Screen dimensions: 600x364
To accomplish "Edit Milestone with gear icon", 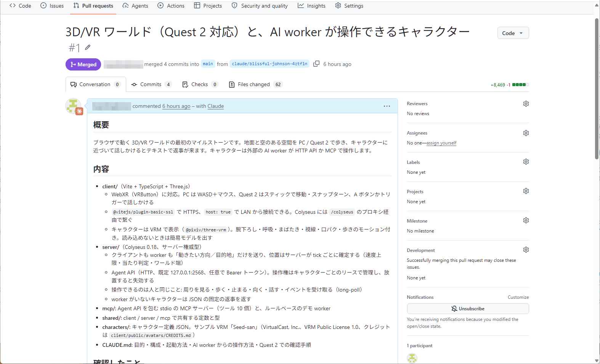I will coord(526,220).
